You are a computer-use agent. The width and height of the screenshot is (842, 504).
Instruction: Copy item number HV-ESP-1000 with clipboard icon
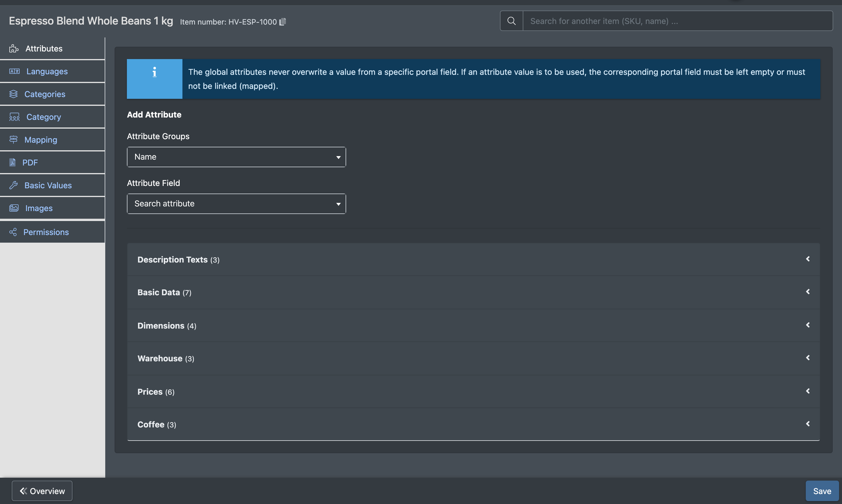(x=283, y=22)
